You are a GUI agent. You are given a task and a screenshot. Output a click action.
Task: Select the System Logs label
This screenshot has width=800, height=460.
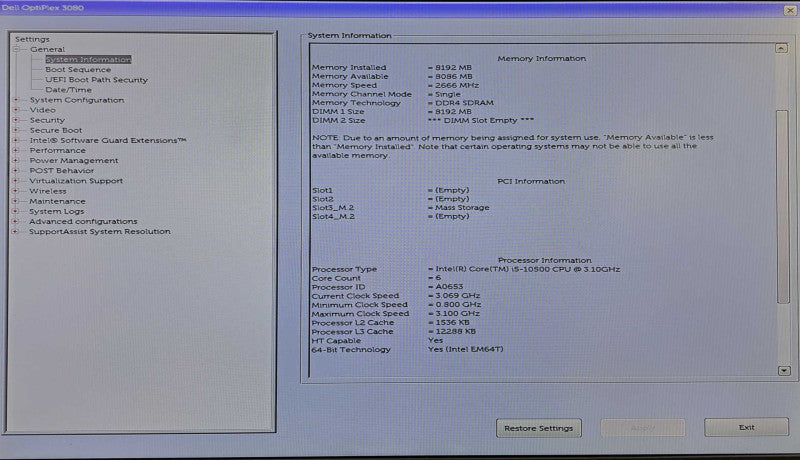tap(57, 211)
